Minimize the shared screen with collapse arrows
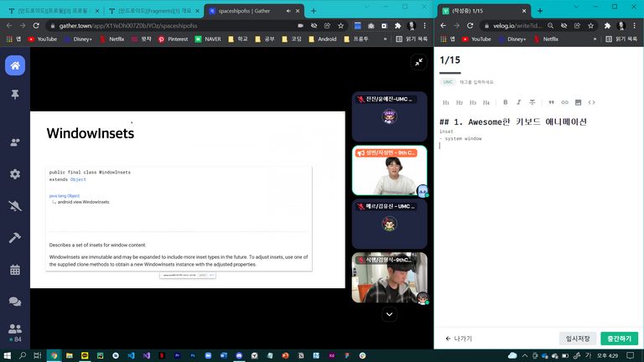 point(418,62)
